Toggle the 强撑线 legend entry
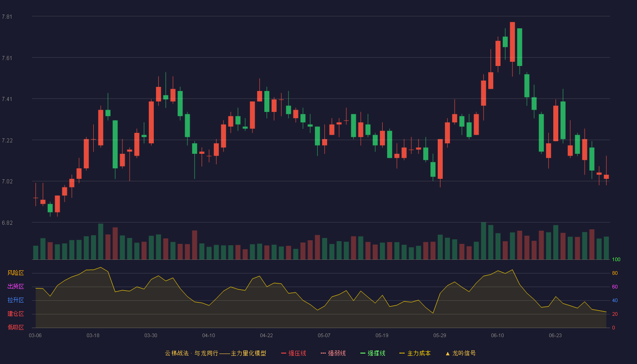 [x=373, y=353]
